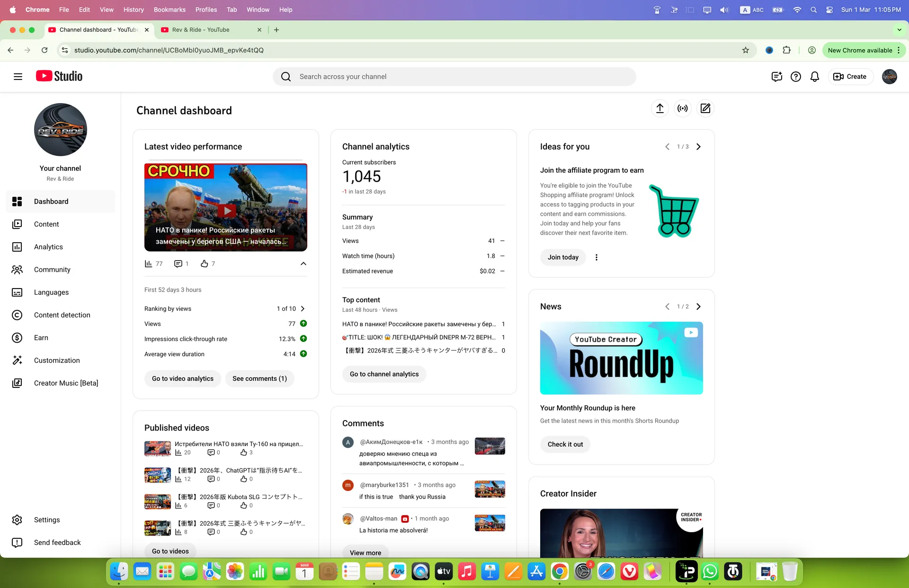Click See comments (1)
Screen dimensions: 909x588
(260, 378)
